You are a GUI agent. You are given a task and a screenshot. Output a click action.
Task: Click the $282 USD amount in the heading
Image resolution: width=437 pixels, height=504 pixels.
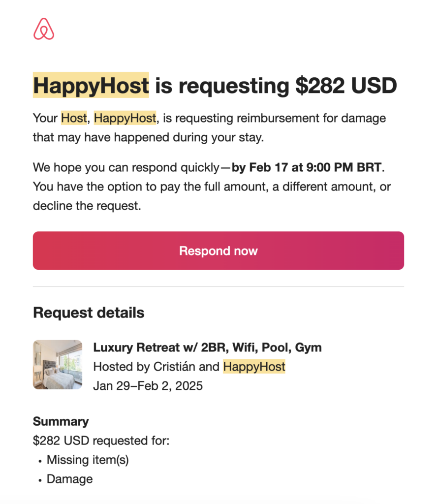tap(346, 86)
